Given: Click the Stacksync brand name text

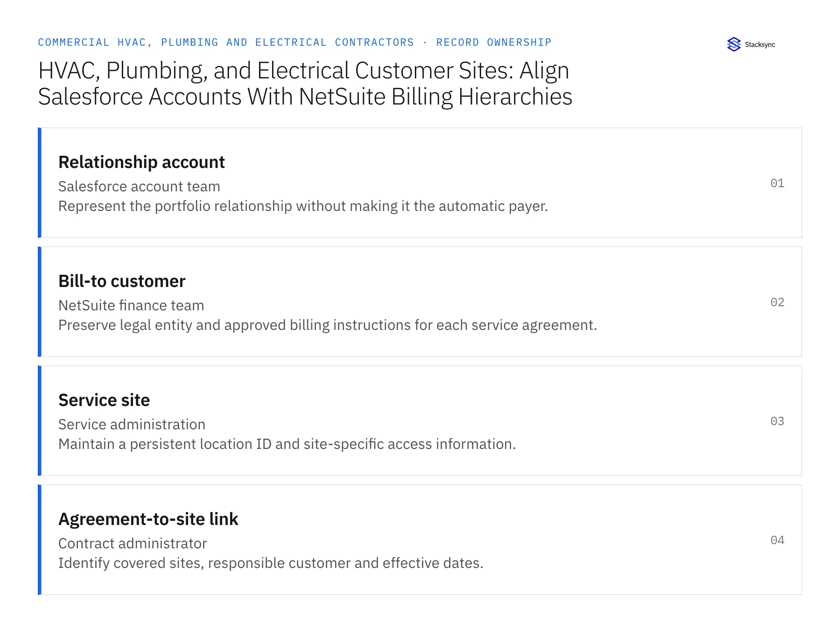Looking at the screenshot, I should (760, 45).
